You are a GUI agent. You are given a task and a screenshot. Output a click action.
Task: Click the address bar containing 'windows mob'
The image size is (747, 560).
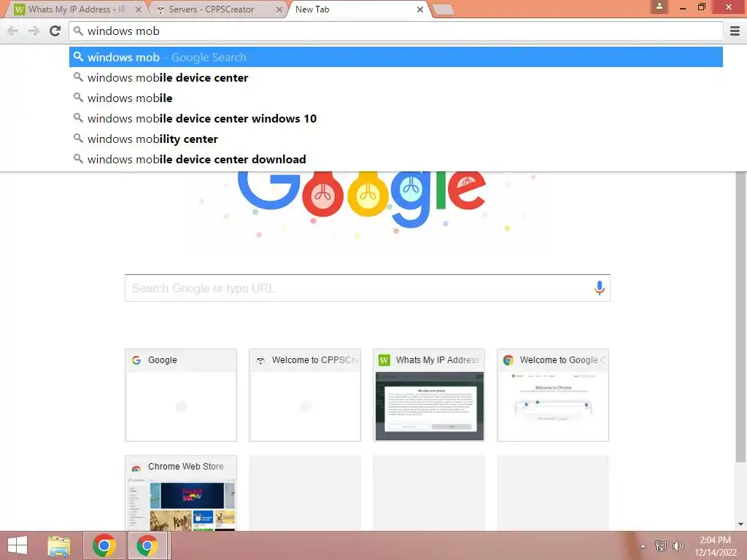pyautogui.click(x=396, y=31)
